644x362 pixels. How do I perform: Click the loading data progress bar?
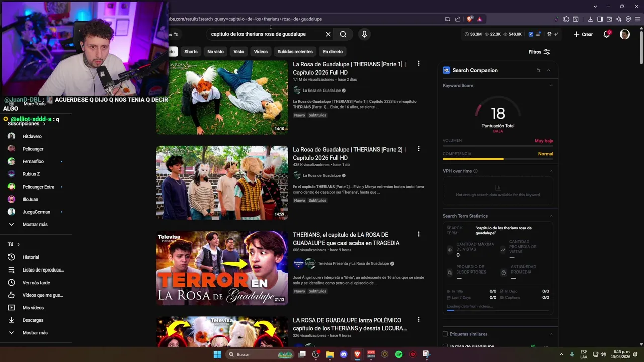click(498, 311)
